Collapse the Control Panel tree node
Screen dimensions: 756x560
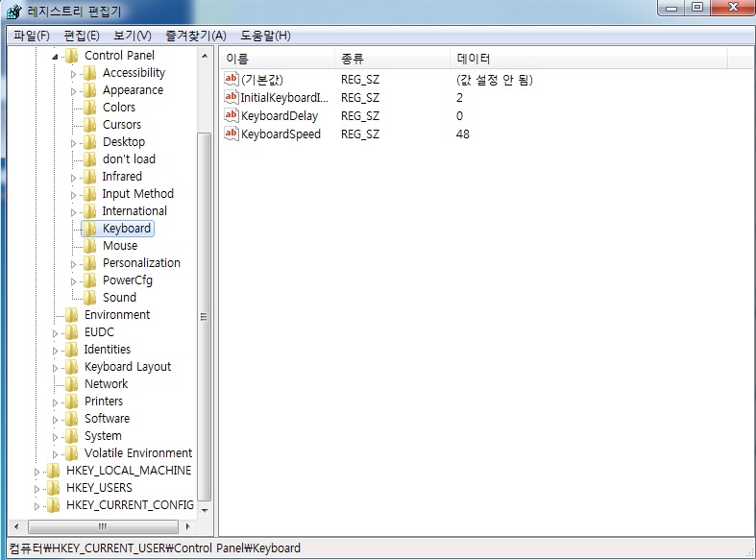click(x=55, y=56)
